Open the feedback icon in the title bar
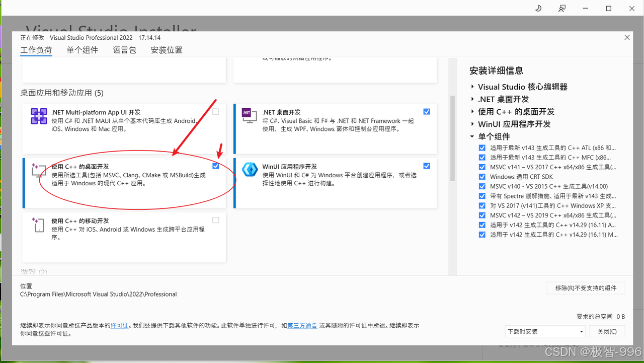This screenshot has width=644, height=363. (x=562, y=9)
